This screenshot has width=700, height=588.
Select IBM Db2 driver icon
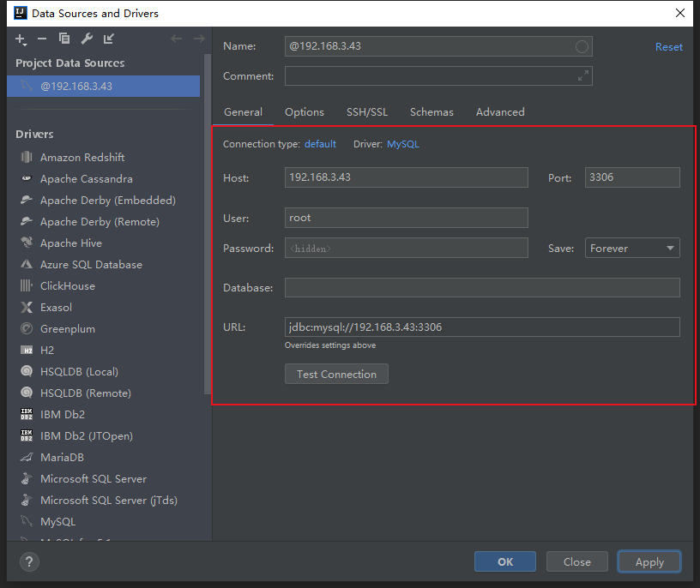pyautogui.click(x=27, y=414)
